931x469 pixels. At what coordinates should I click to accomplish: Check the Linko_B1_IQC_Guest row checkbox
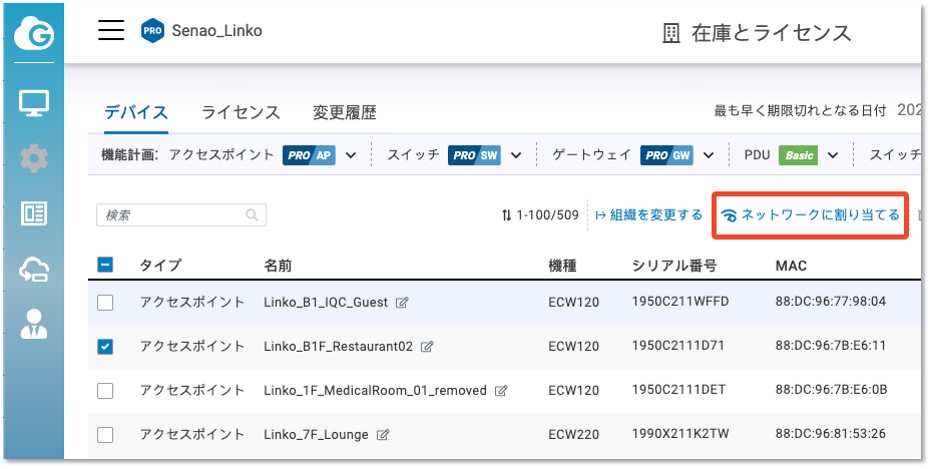click(x=105, y=302)
